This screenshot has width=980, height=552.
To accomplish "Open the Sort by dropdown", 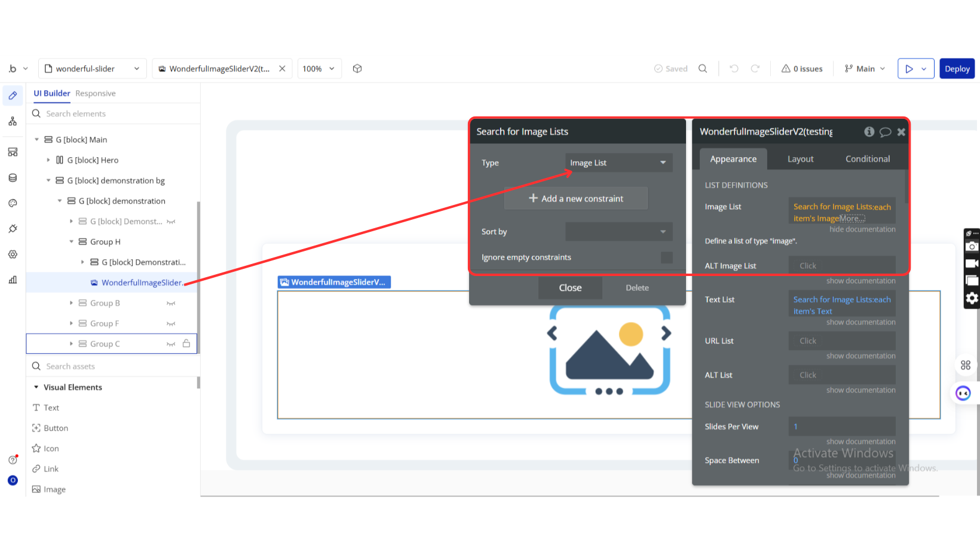I will click(x=619, y=232).
